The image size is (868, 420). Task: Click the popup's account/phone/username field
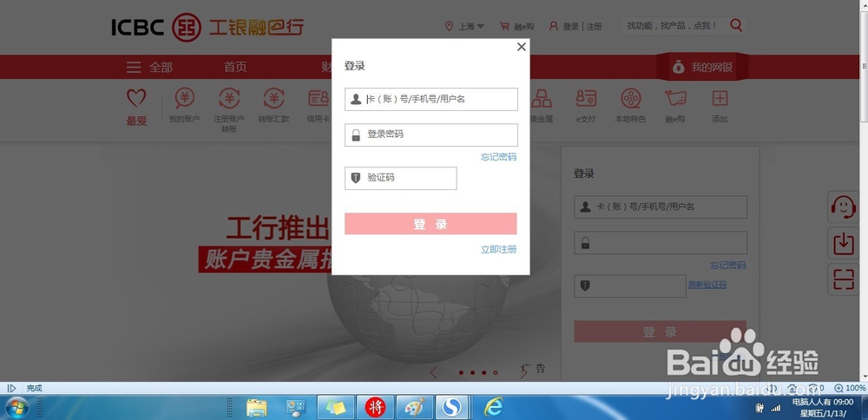(431, 99)
